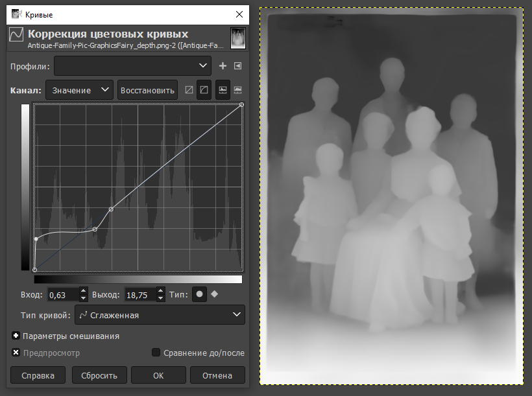This screenshot has width=532, height=396.
Task: Expand Параметры смешивания section
Action: [x=16, y=336]
